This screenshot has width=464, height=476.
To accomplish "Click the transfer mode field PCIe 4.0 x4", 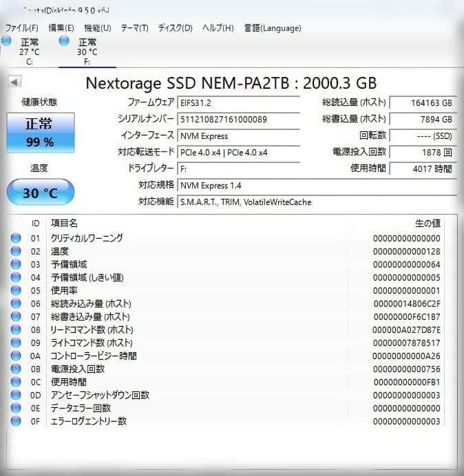I will (x=238, y=153).
